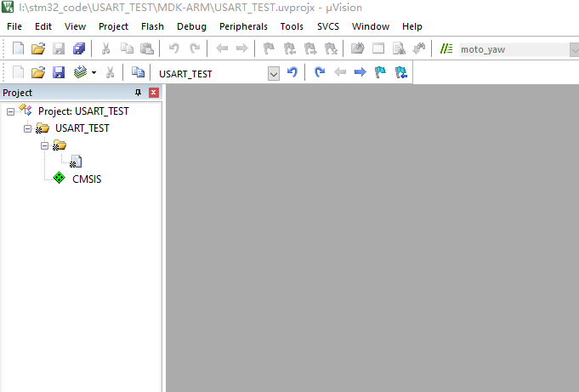
Task: Collapse the USART_TEST target folder node
Action: tap(27, 128)
